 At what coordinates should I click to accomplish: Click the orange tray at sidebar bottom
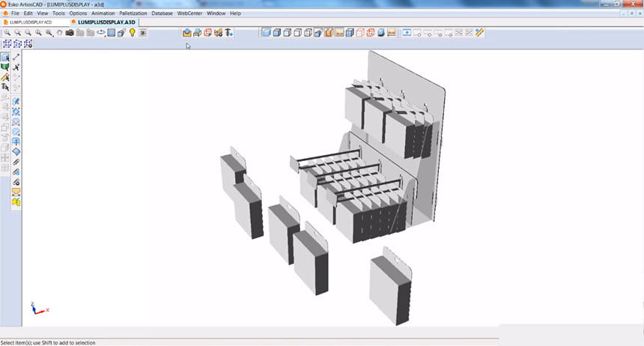click(16, 192)
